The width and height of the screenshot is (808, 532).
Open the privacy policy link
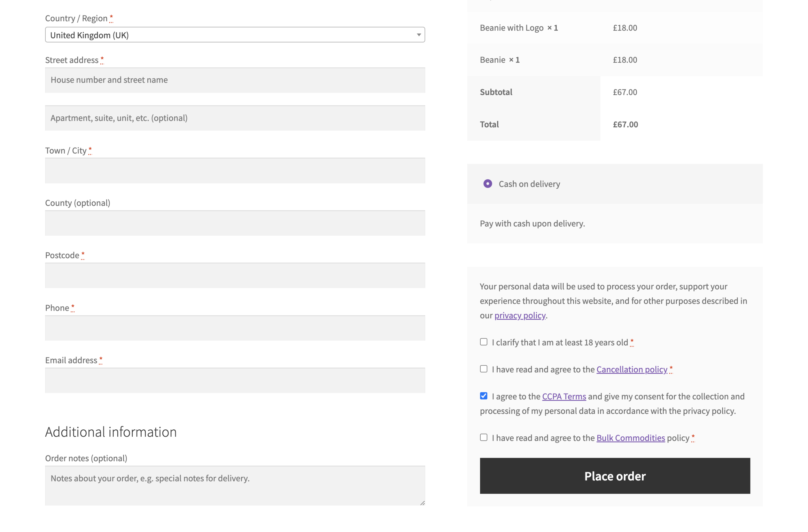[520, 315]
